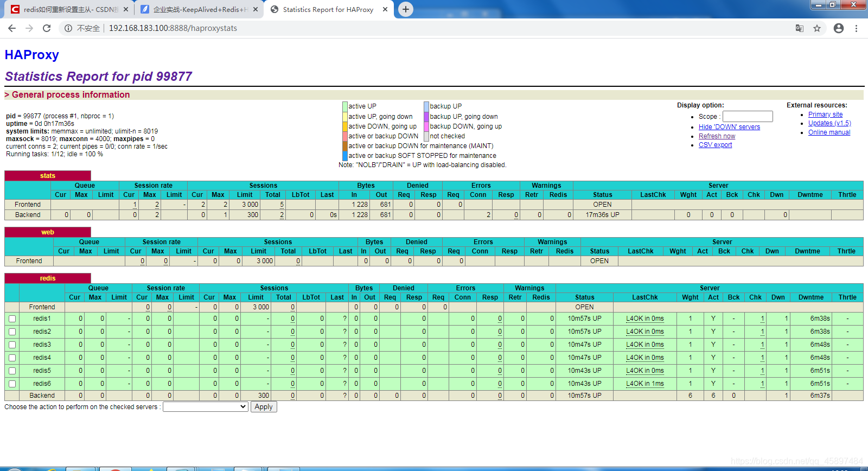Close the Statistics Report for HAProxy tab
868x471 pixels.
coord(385,9)
